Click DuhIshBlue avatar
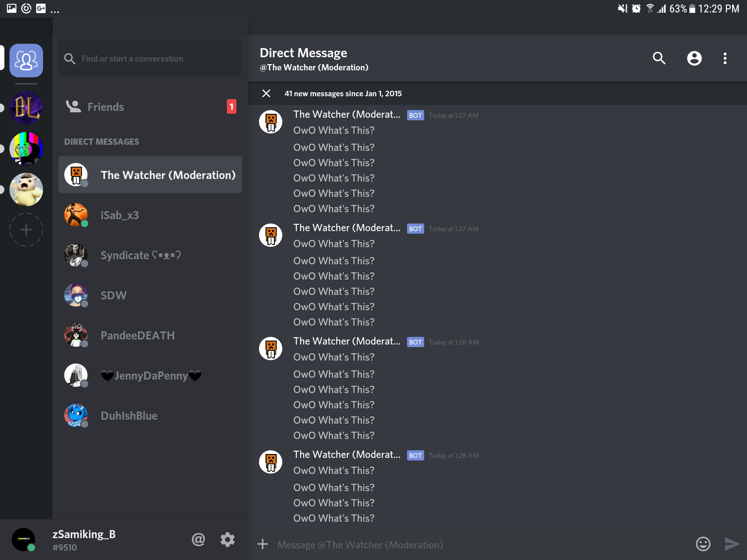Image resolution: width=747 pixels, height=560 pixels. [x=76, y=416]
